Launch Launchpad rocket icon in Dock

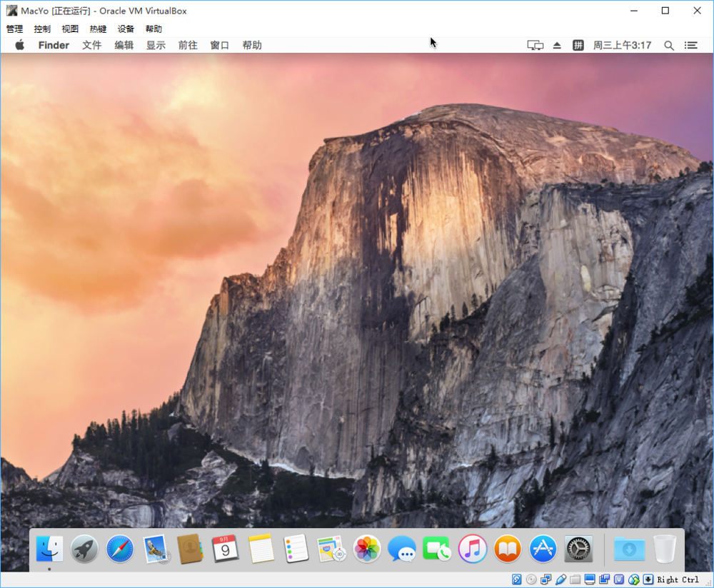(85, 549)
